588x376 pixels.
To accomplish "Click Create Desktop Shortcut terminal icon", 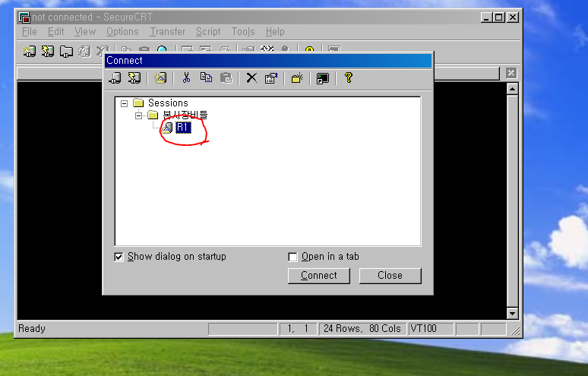I will coord(323,78).
